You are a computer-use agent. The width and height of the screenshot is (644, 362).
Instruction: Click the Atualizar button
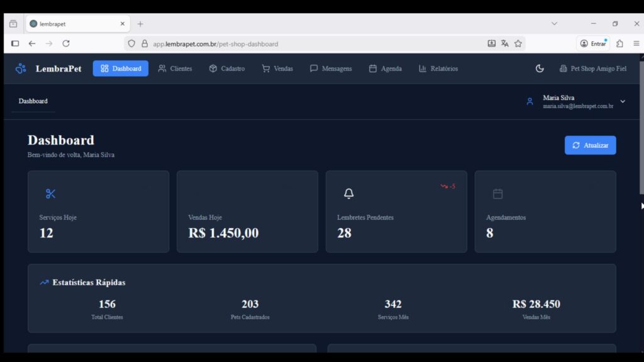coord(590,145)
